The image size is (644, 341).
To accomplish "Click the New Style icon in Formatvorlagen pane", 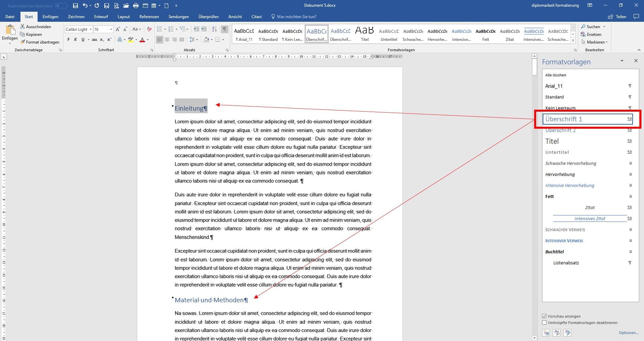I will pos(546,333).
